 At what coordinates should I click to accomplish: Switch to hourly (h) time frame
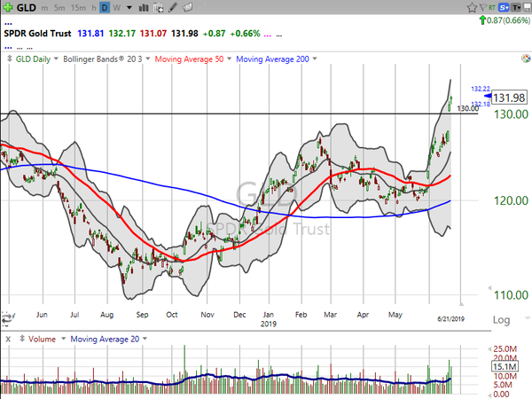[94, 7]
